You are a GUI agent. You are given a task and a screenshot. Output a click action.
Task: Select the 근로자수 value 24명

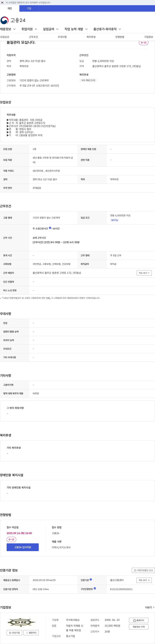point(107,632)
